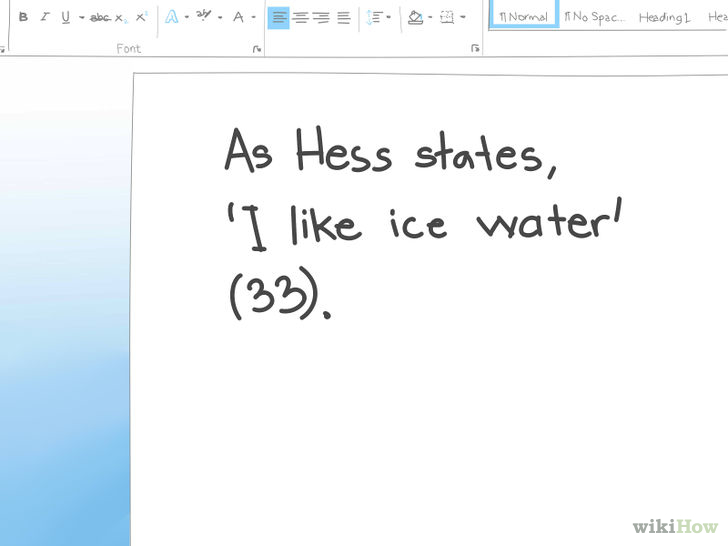Click the line spacing icon
The height and width of the screenshot is (546, 728).
tap(374, 17)
